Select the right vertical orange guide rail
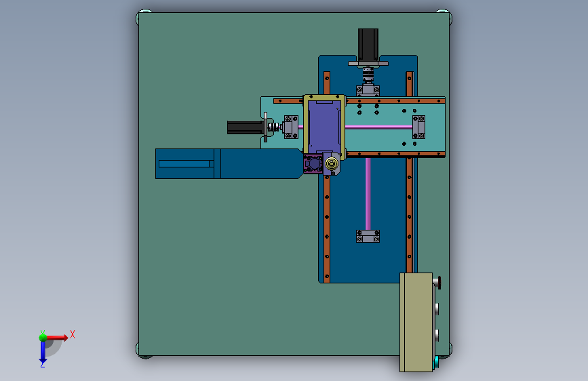This screenshot has height=381, width=588. coord(410,215)
